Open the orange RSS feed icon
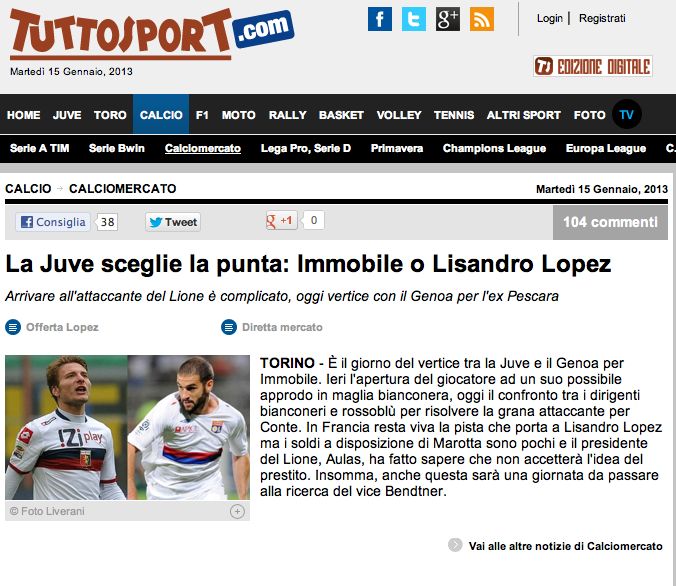 (x=482, y=19)
